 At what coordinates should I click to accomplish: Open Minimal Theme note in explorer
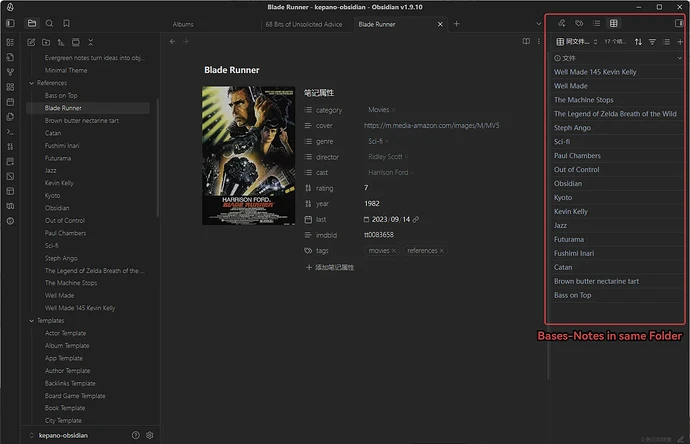(66, 70)
